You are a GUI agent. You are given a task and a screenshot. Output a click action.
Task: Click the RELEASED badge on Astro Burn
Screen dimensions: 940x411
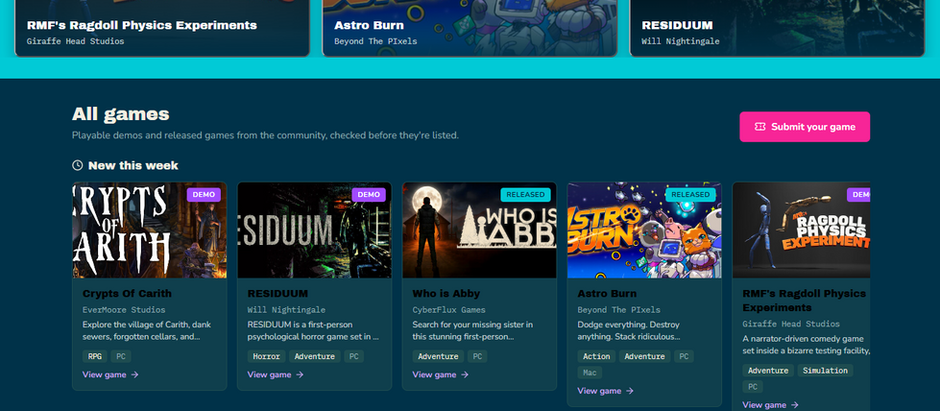pos(691,195)
